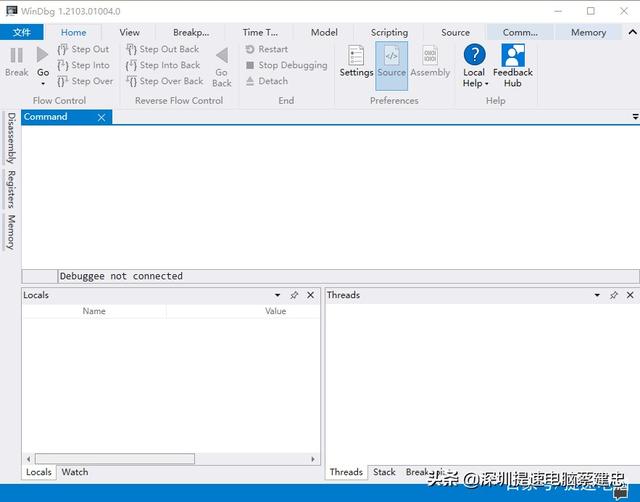Open the Breakpoints ribbon tab

coord(191,32)
